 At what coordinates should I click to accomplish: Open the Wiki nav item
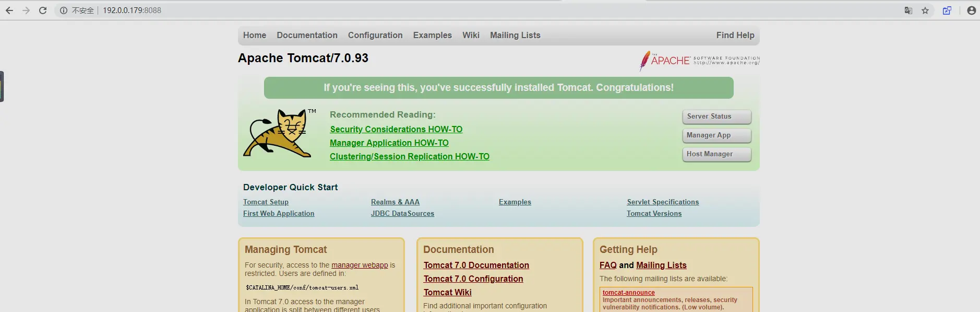[471, 36]
